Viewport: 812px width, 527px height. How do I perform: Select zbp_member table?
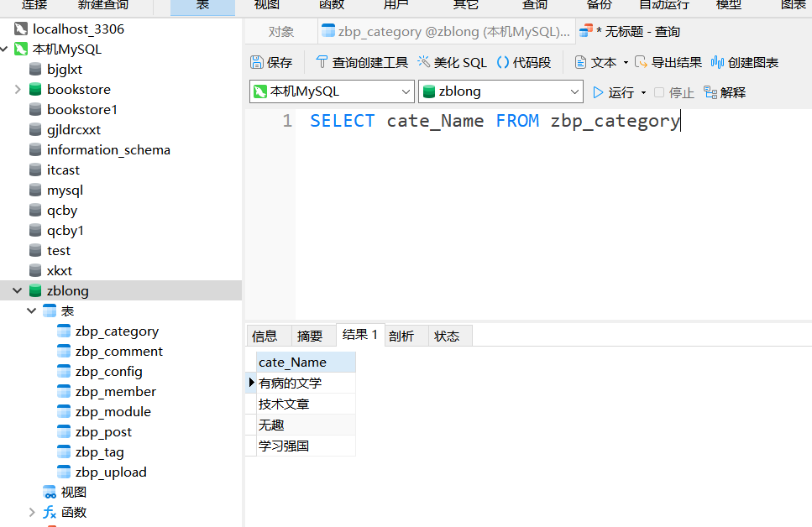click(x=115, y=391)
